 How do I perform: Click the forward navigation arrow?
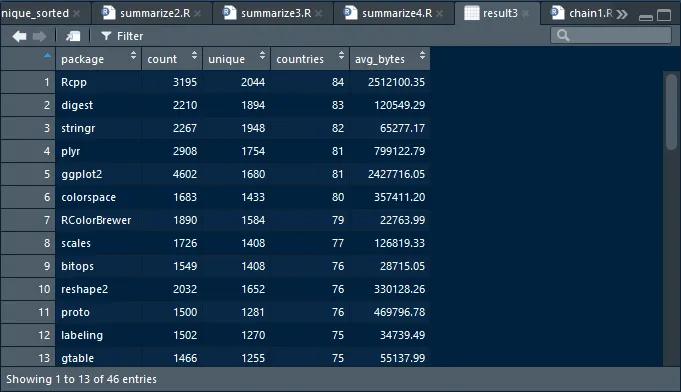[x=40, y=36]
